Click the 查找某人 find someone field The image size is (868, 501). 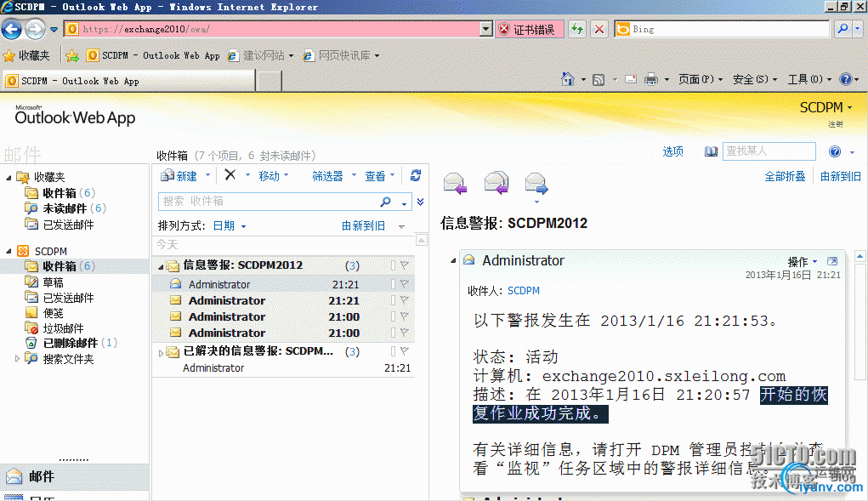(x=769, y=151)
